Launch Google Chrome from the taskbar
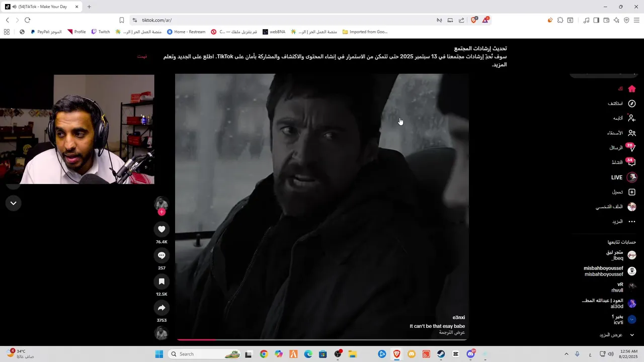 tap(264, 354)
